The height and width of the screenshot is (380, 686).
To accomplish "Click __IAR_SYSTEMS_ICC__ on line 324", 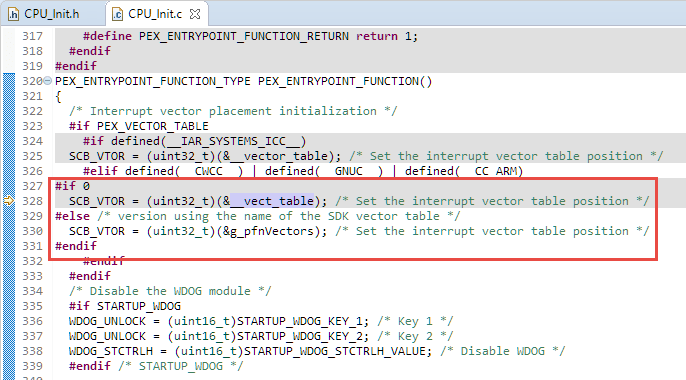I will (233, 141).
